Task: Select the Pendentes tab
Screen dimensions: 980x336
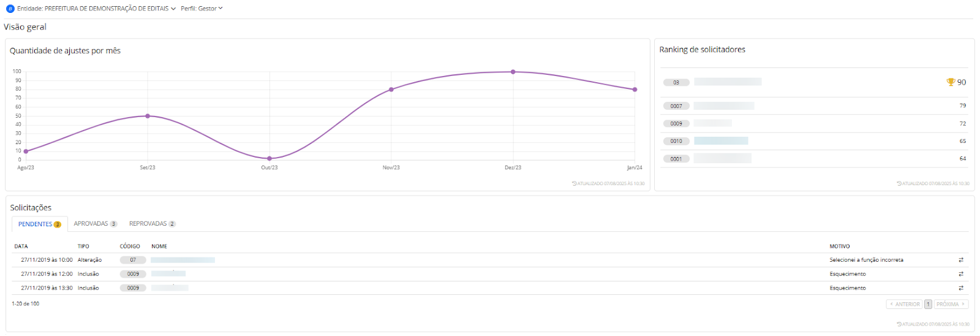Action: [x=39, y=224]
